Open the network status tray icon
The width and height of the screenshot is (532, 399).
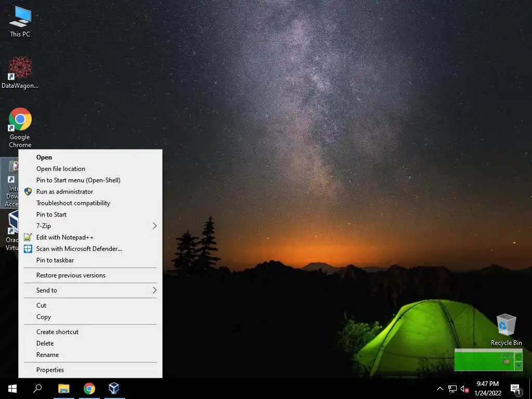tap(453, 389)
